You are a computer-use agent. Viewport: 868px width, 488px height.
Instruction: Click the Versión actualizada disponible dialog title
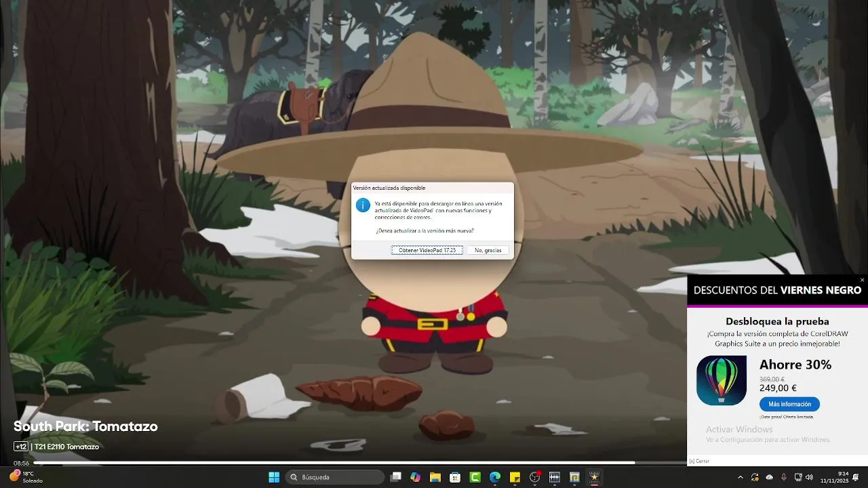[x=389, y=188]
